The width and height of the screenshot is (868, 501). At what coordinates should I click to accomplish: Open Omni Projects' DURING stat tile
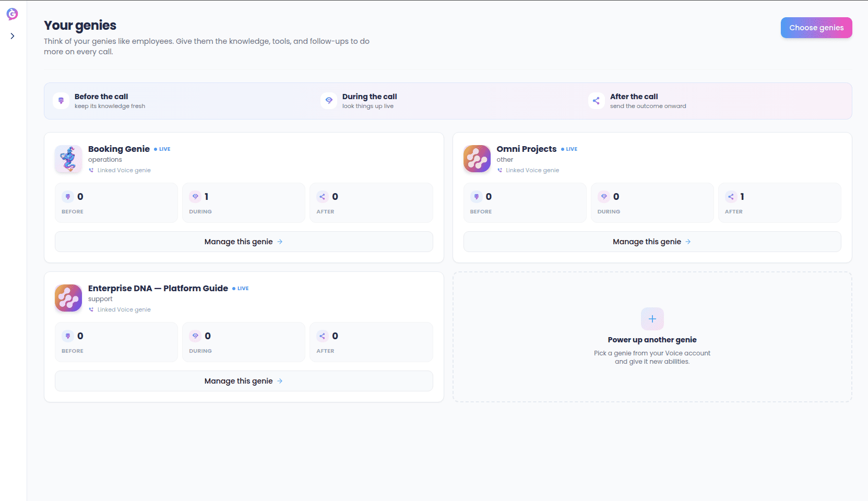(x=652, y=202)
